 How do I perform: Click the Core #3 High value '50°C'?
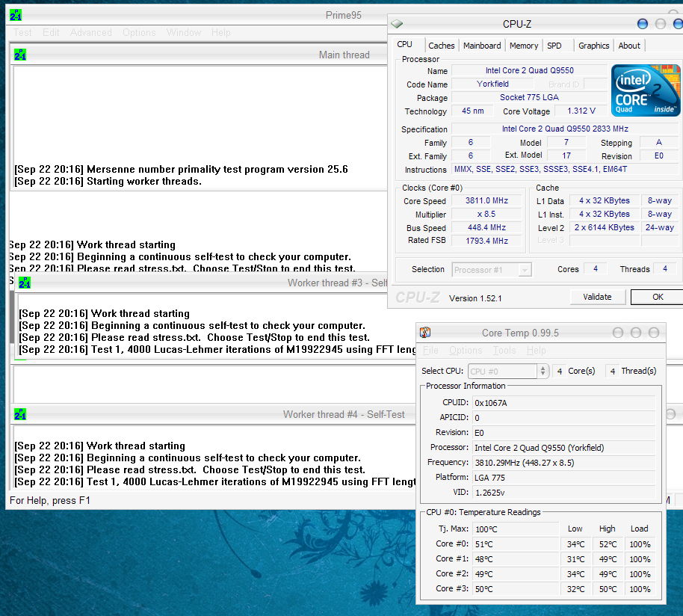[x=608, y=589]
